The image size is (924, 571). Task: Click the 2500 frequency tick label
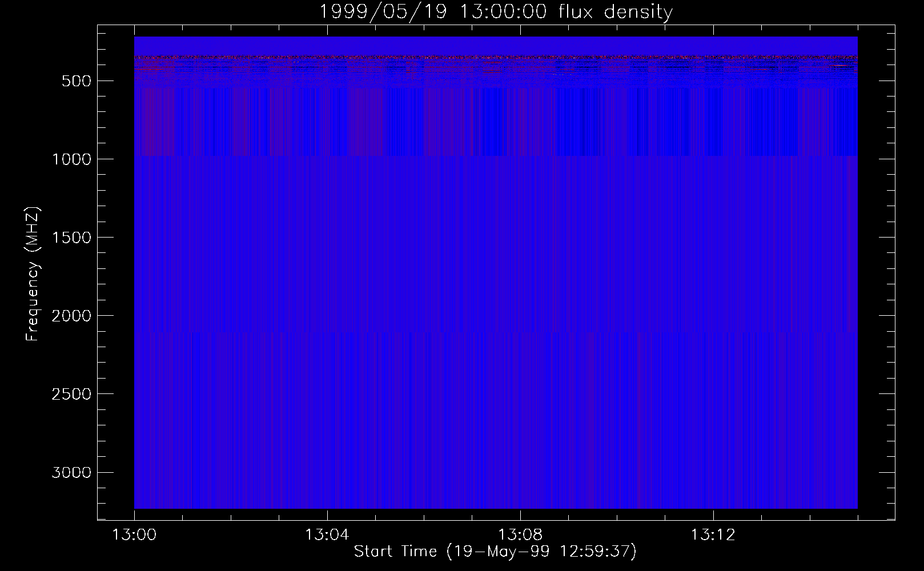tap(71, 394)
